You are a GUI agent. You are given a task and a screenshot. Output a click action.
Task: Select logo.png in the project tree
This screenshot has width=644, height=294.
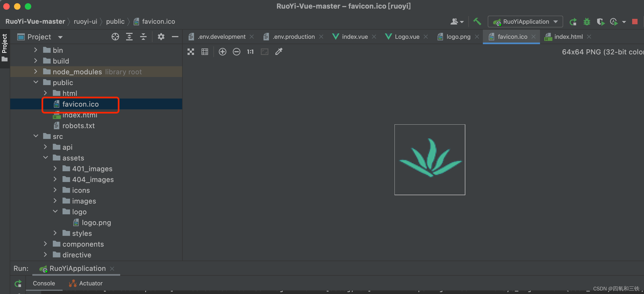(96, 222)
